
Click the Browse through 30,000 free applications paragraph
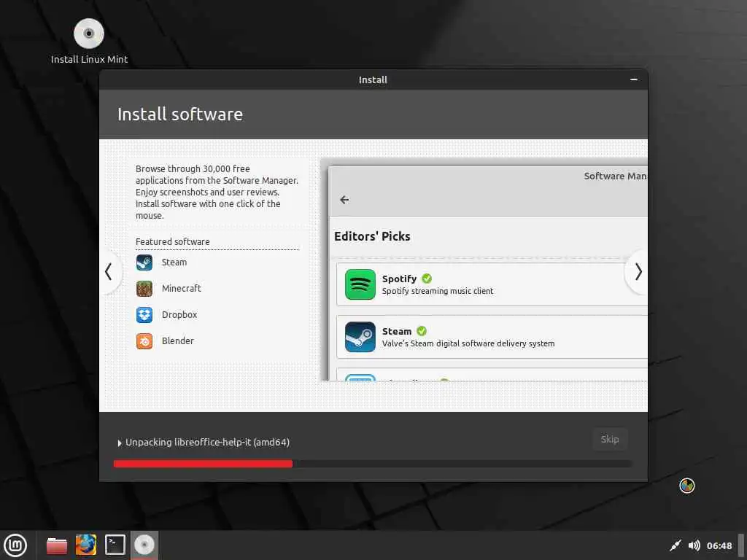click(x=217, y=192)
